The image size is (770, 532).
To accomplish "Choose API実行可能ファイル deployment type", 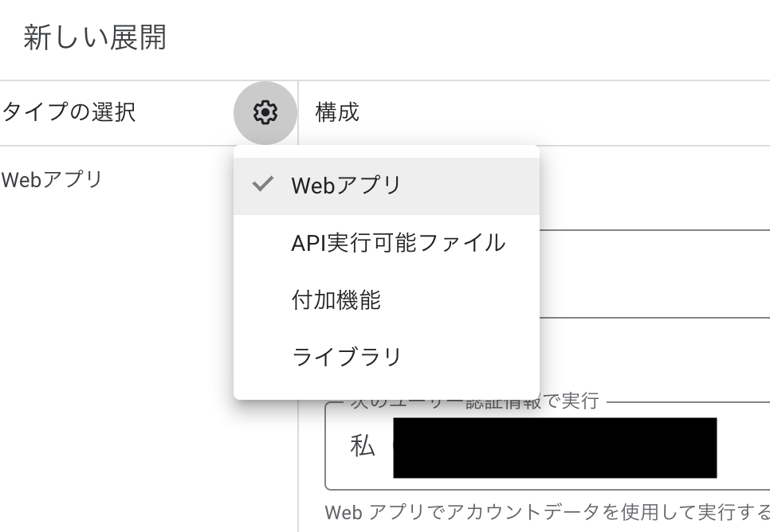I will tap(398, 243).
